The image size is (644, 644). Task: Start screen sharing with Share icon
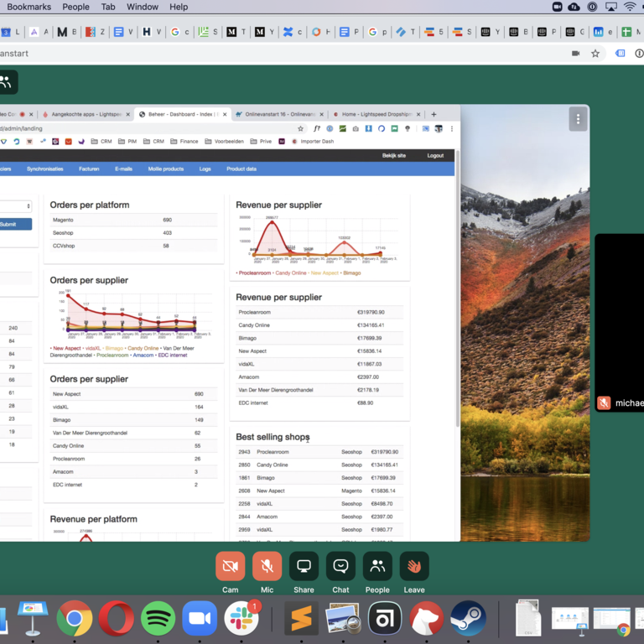click(x=304, y=567)
